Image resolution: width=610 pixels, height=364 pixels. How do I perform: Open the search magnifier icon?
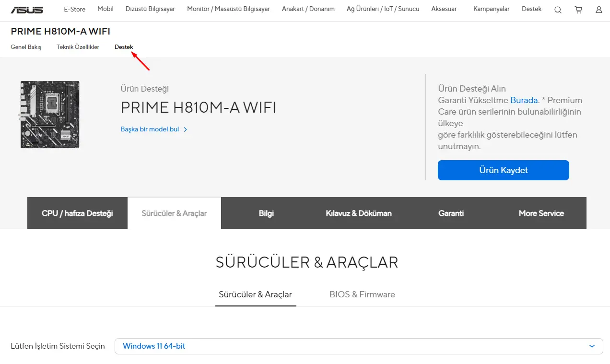pyautogui.click(x=558, y=10)
